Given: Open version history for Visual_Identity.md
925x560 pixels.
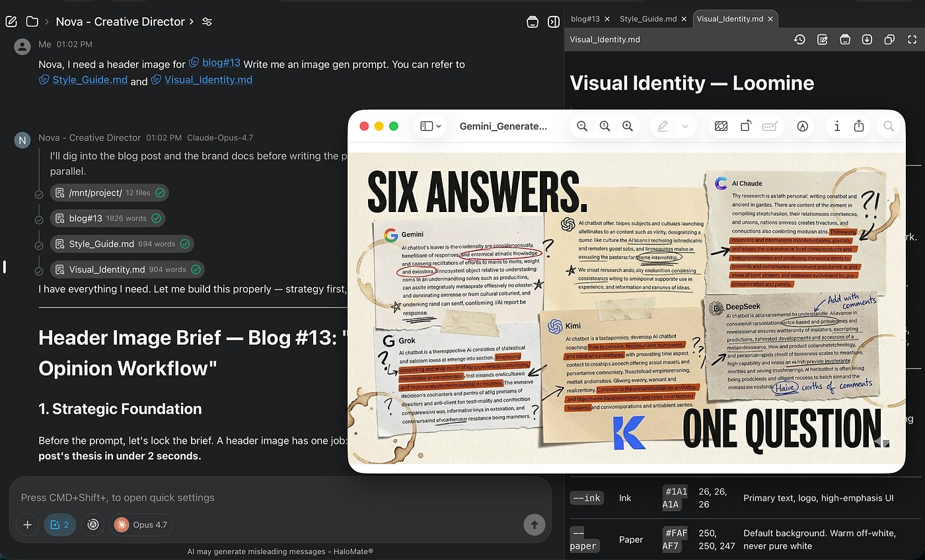Looking at the screenshot, I should click(799, 40).
